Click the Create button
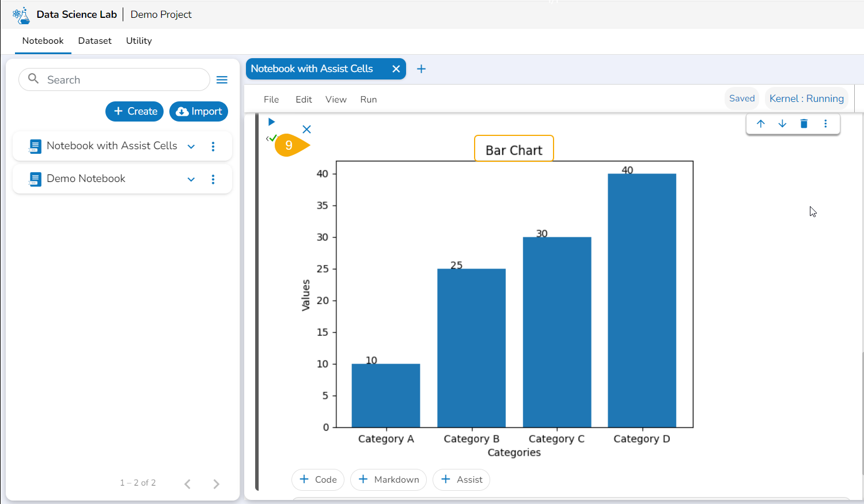This screenshot has height=504, width=864. tap(135, 112)
